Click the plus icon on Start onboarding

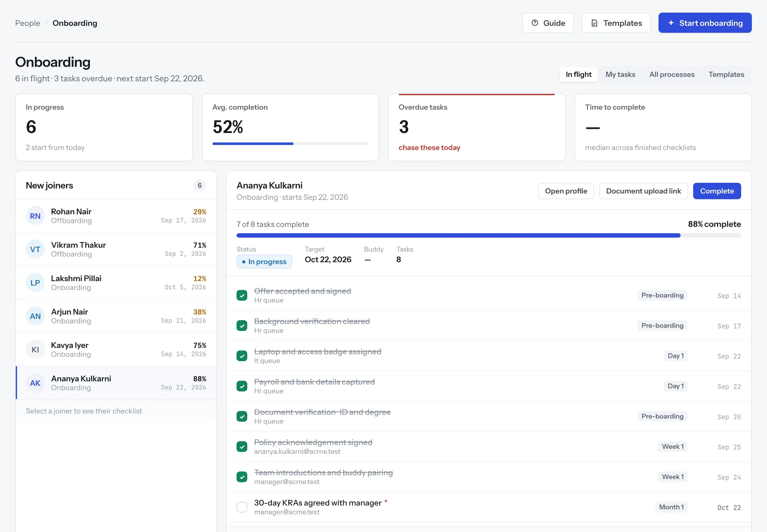(671, 23)
